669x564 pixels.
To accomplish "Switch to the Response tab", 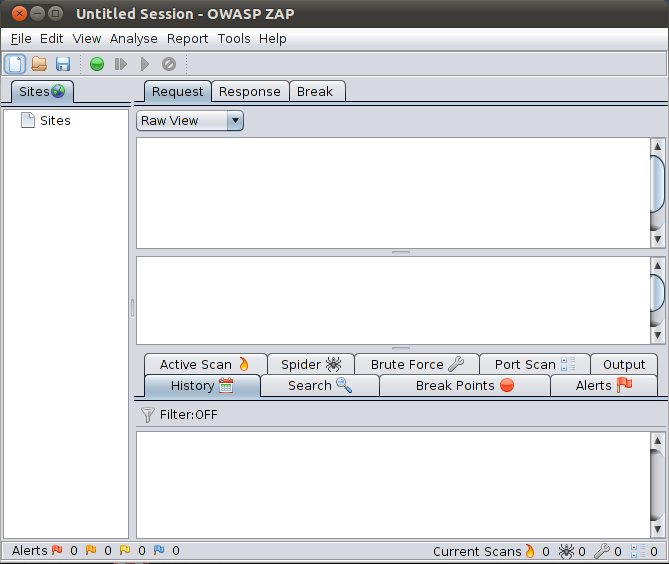I will point(250,91).
